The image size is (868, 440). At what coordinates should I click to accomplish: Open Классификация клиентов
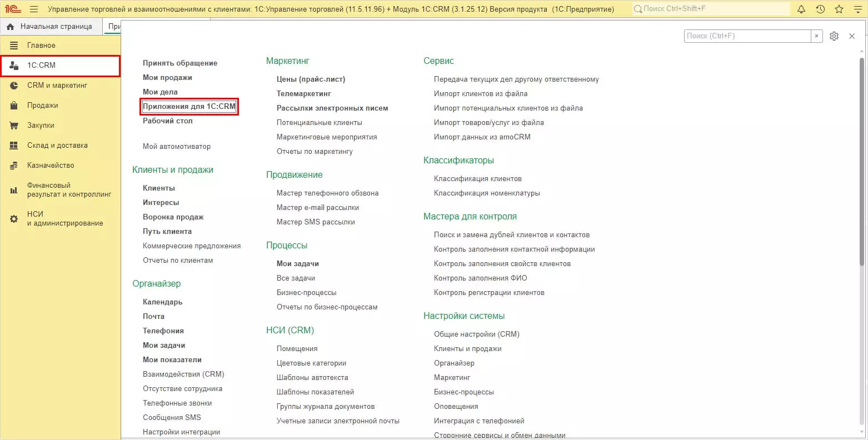[478, 179]
